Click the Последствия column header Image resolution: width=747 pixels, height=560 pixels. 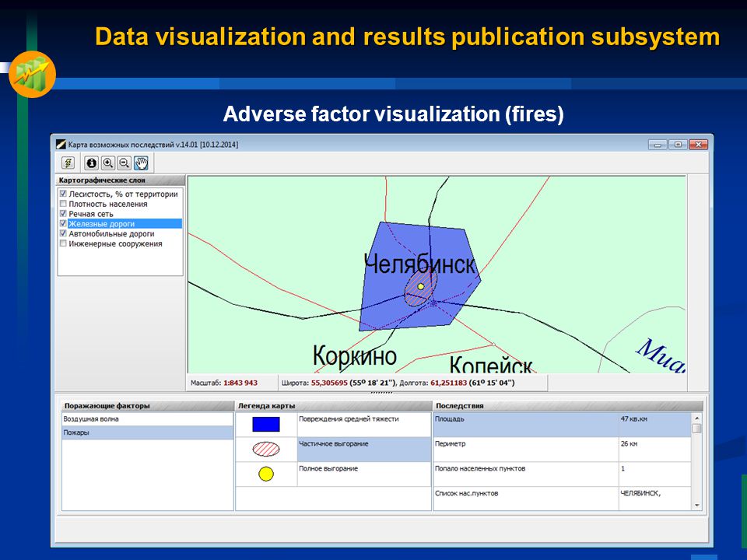tap(568, 406)
